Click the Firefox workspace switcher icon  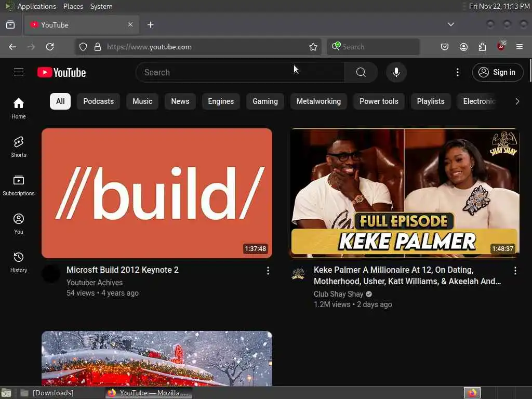tap(472, 393)
